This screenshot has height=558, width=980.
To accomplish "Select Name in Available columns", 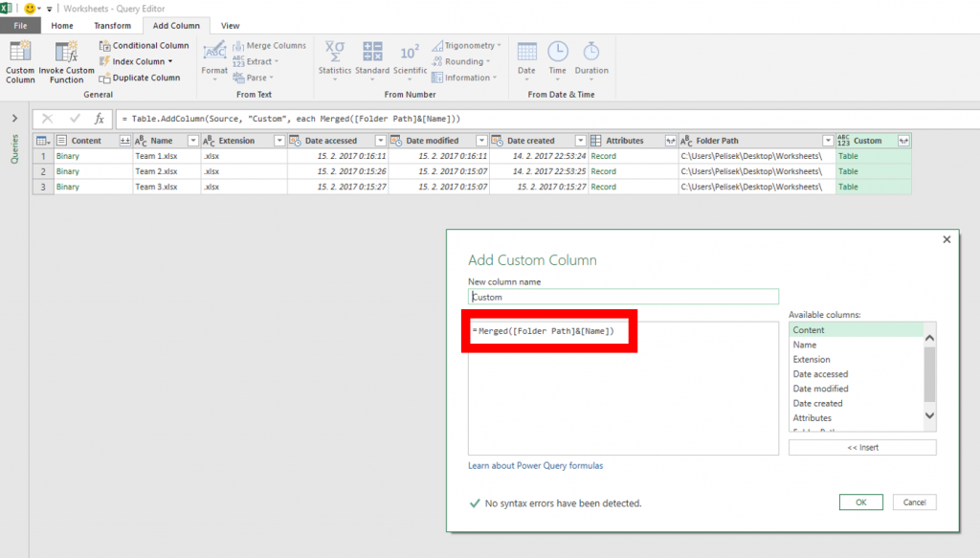I will tap(855, 345).
